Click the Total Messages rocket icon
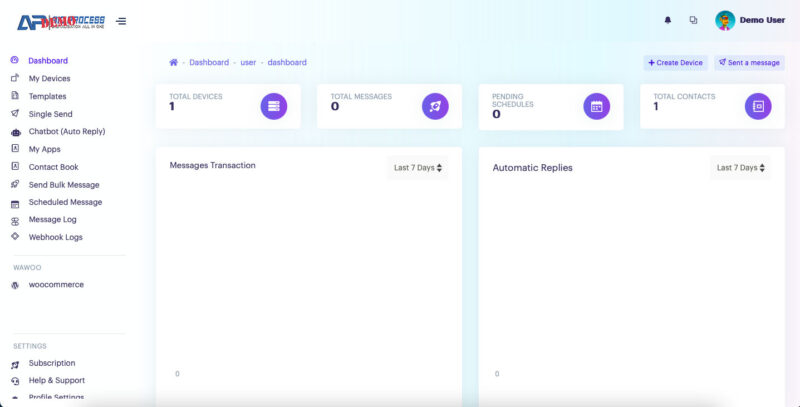 click(x=435, y=106)
